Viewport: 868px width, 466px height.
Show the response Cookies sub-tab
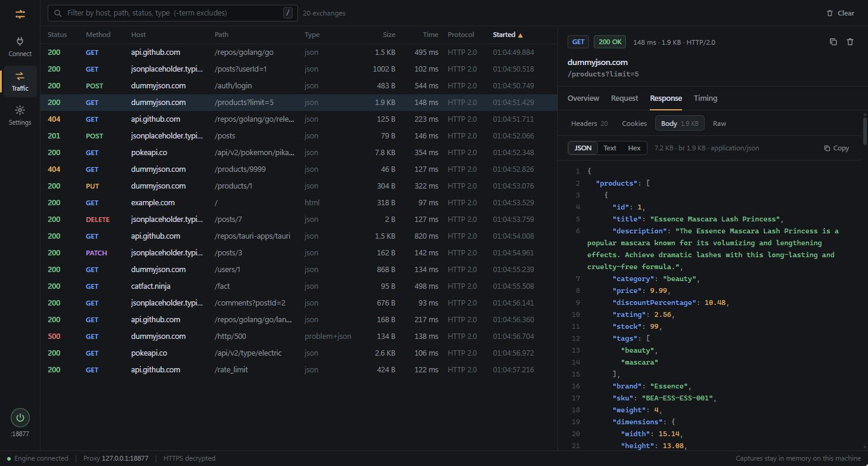[x=634, y=124]
